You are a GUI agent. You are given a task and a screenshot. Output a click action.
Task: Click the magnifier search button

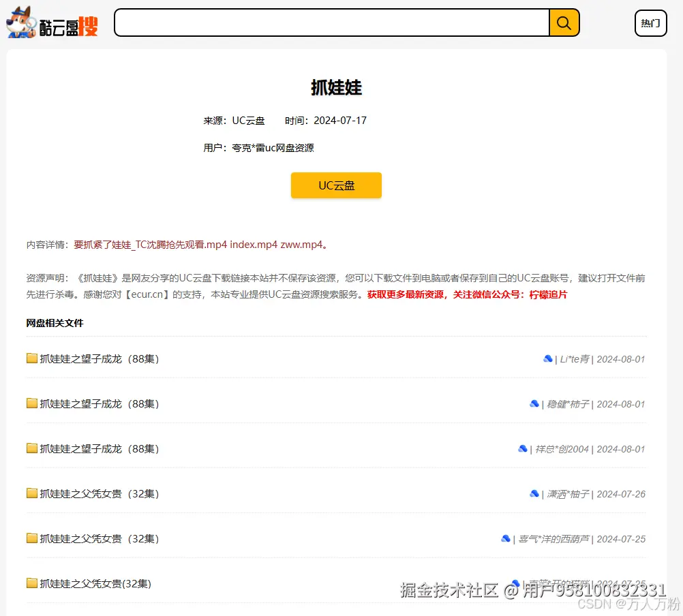(564, 22)
